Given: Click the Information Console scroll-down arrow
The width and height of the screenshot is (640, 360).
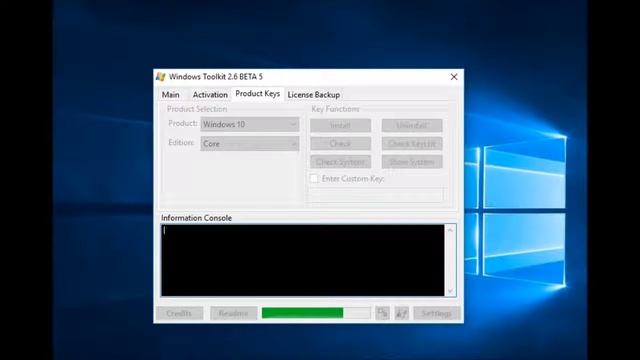Looking at the screenshot, I should [x=450, y=291].
